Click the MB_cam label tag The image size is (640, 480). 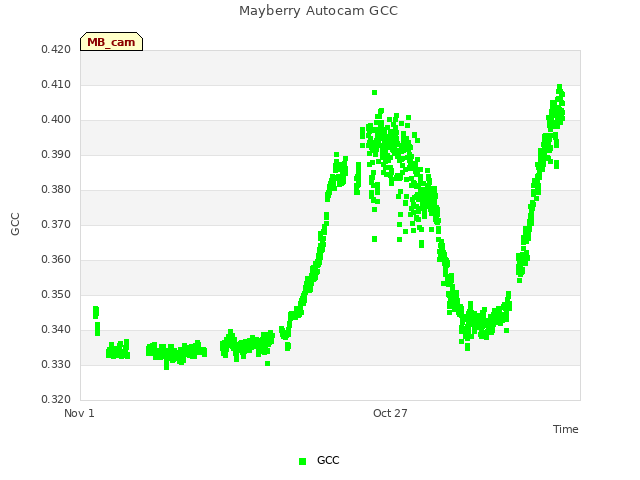pos(111,42)
